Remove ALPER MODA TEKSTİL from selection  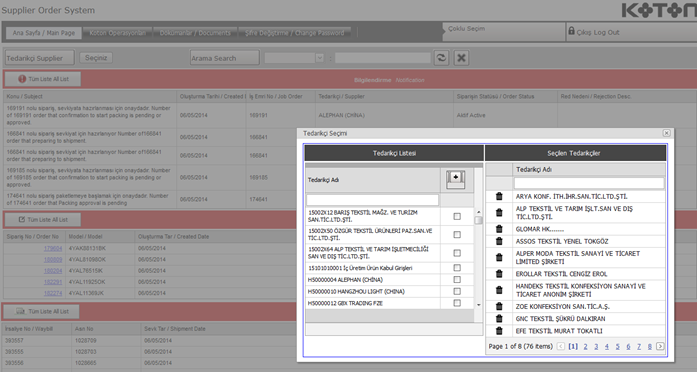tap(499, 257)
